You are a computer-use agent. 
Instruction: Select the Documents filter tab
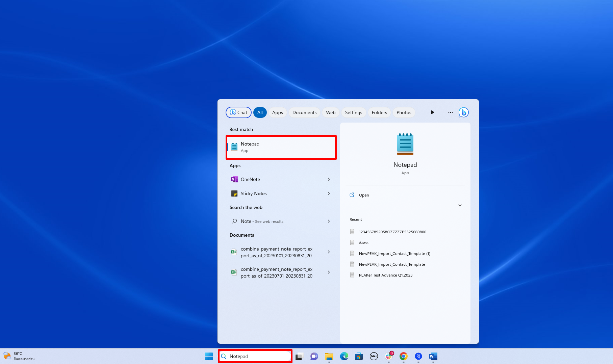pyautogui.click(x=304, y=112)
